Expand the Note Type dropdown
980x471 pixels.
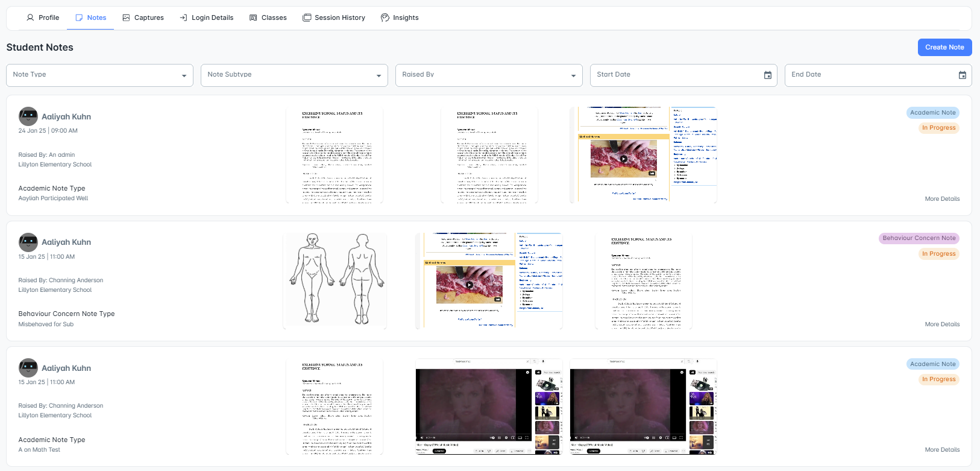[100, 75]
